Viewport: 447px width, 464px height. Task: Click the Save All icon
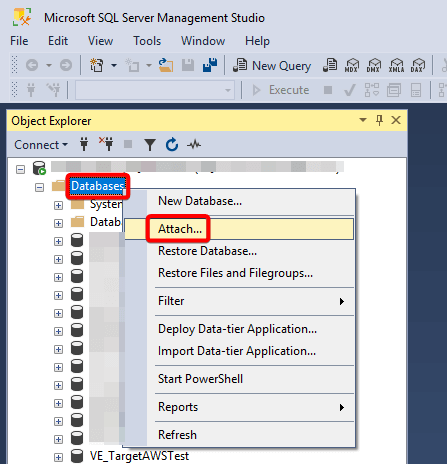point(210,65)
